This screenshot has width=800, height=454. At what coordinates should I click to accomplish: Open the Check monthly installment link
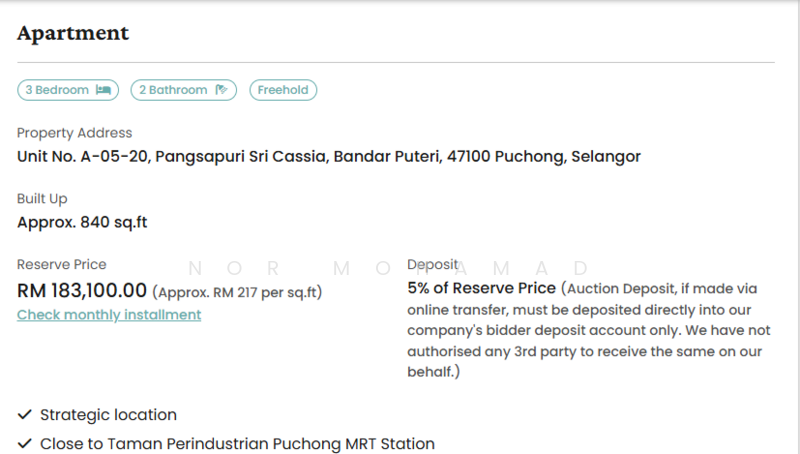pyautogui.click(x=109, y=315)
